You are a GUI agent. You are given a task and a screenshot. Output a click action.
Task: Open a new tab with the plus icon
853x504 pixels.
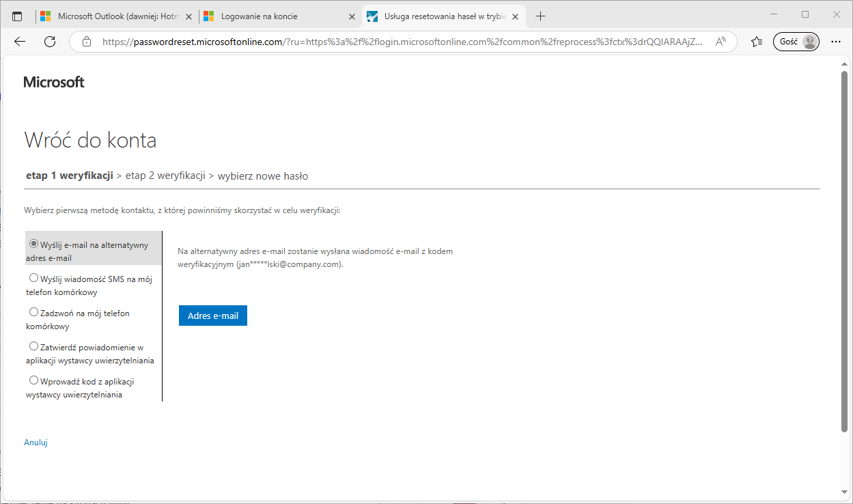click(540, 16)
